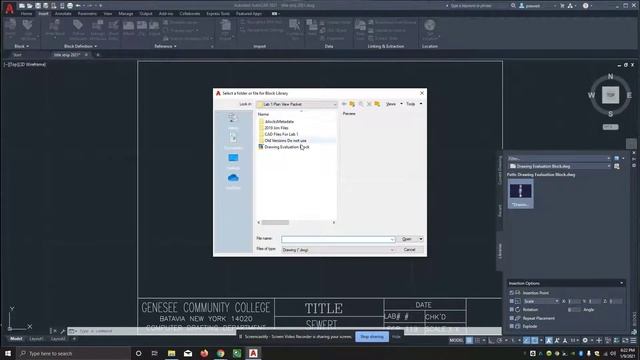Click the Stop sharing button

pos(372,337)
